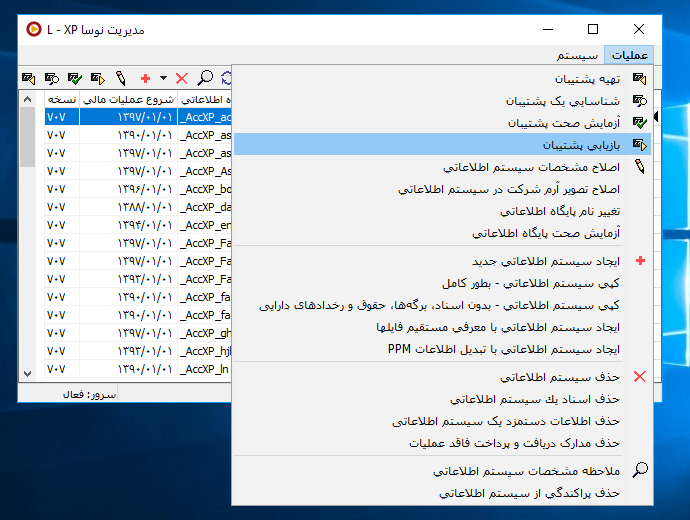The width and height of the screenshot is (690, 520).
Task: Click the identify backup toolbar icon
Action: tap(51, 77)
